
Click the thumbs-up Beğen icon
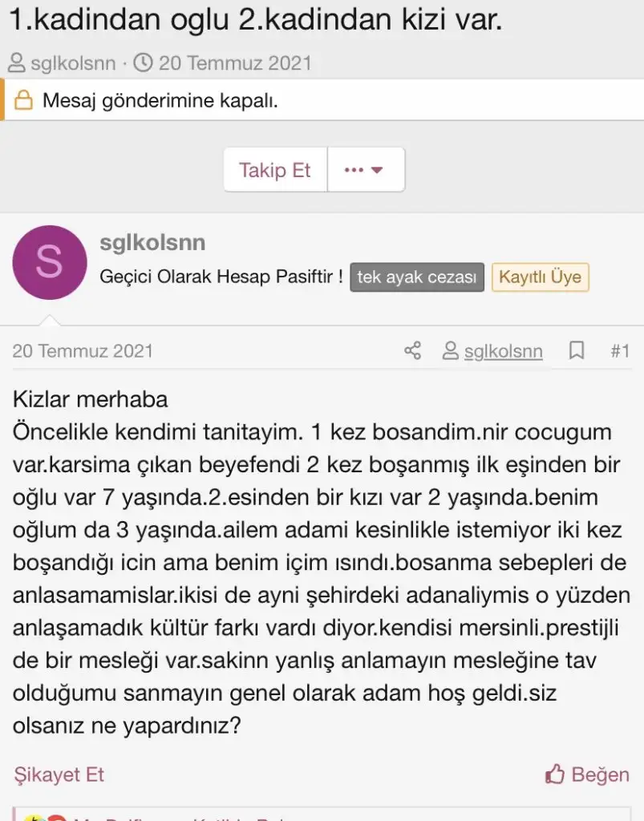click(555, 774)
